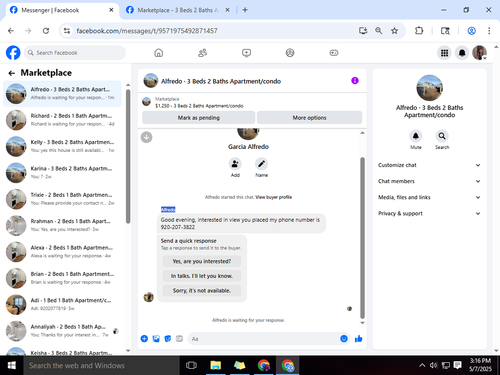Open the Gaming icon in top navigation
This screenshot has height=375, width=500.
(x=334, y=53)
